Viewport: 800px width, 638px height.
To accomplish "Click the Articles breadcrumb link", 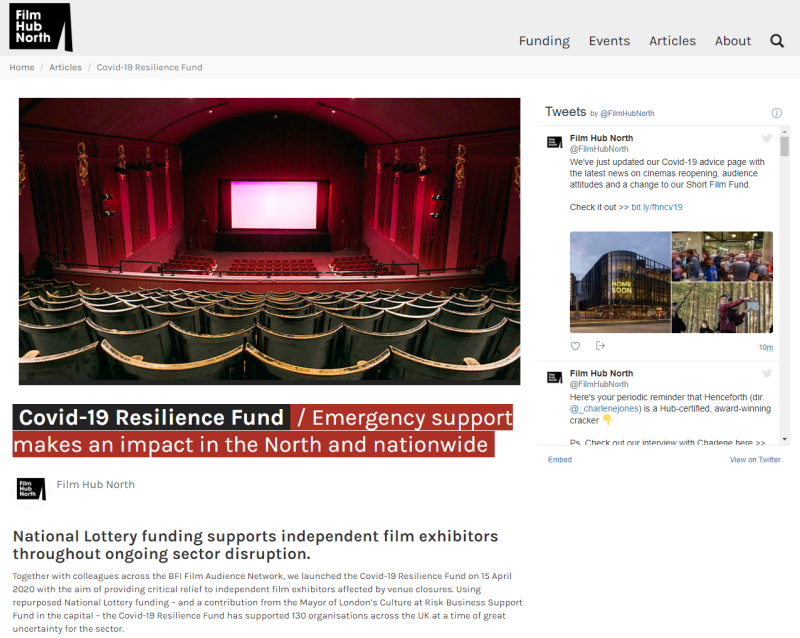I will pos(65,68).
